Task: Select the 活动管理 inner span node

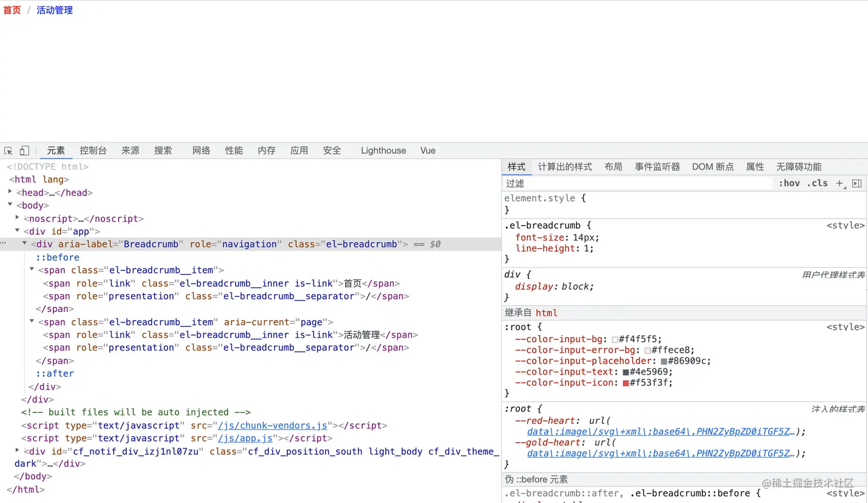Action: pyautogui.click(x=231, y=335)
